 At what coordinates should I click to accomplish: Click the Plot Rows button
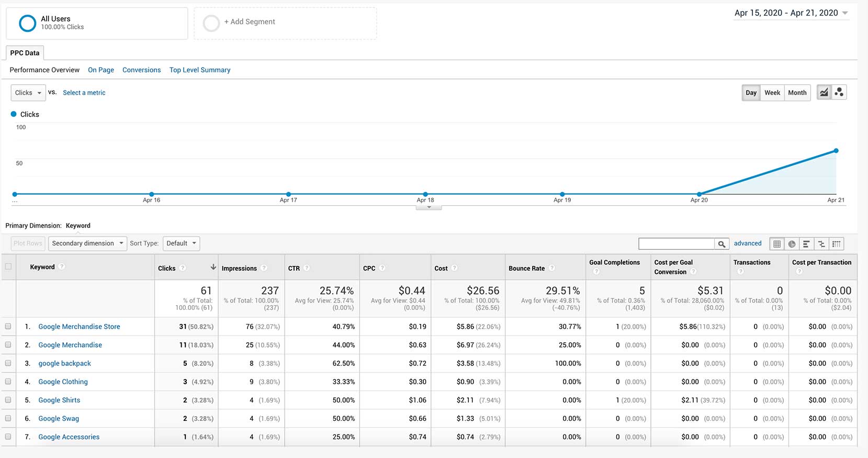28,243
